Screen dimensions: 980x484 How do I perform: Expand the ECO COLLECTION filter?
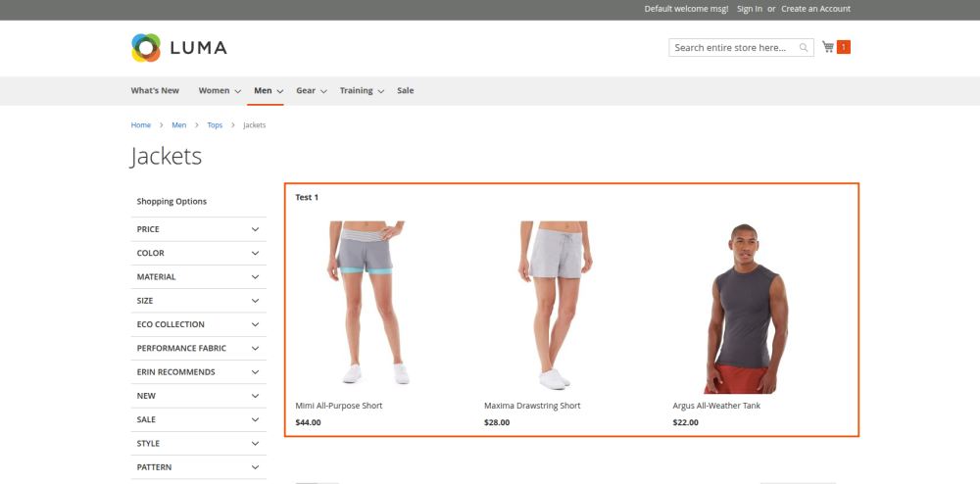[198, 324]
